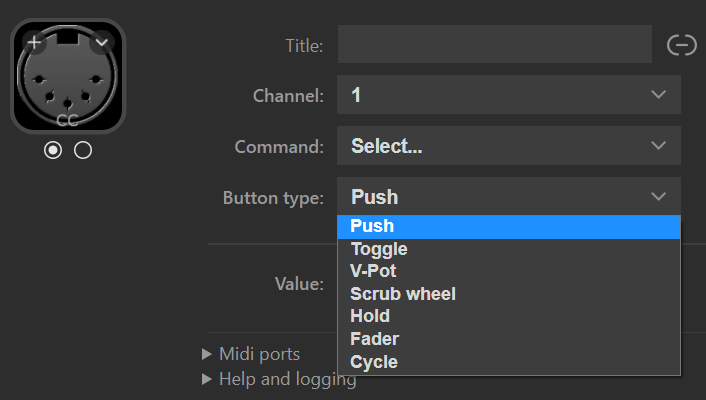Pick V-Pot in the button type list
The image size is (706, 400).
pos(374,271)
